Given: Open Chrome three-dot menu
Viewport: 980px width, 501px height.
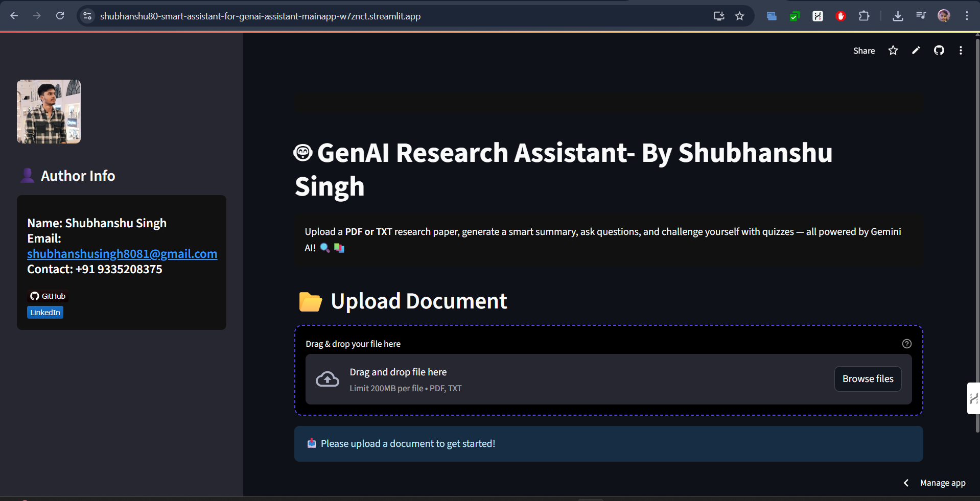Looking at the screenshot, I should [967, 16].
